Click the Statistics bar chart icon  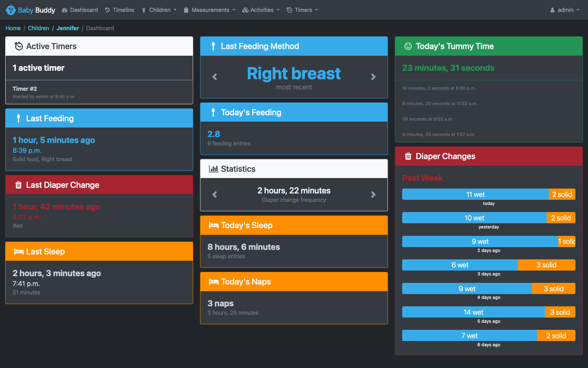[213, 169]
